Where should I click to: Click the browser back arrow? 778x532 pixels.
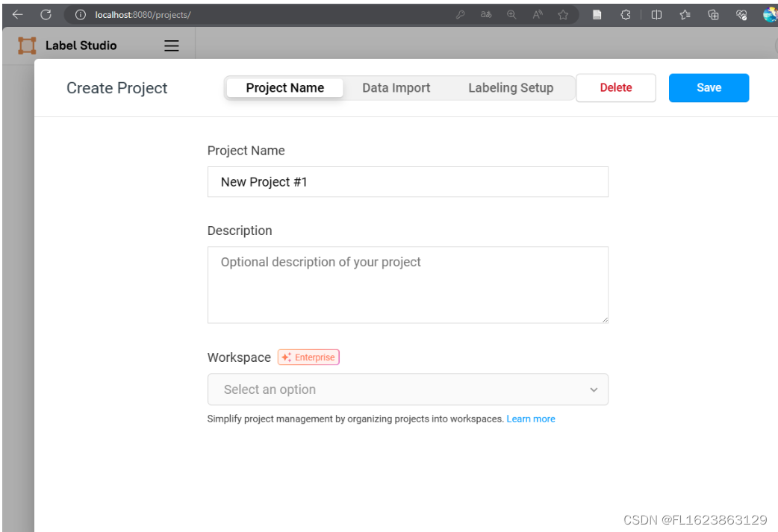pyautogui.click(x=17, y=14)
